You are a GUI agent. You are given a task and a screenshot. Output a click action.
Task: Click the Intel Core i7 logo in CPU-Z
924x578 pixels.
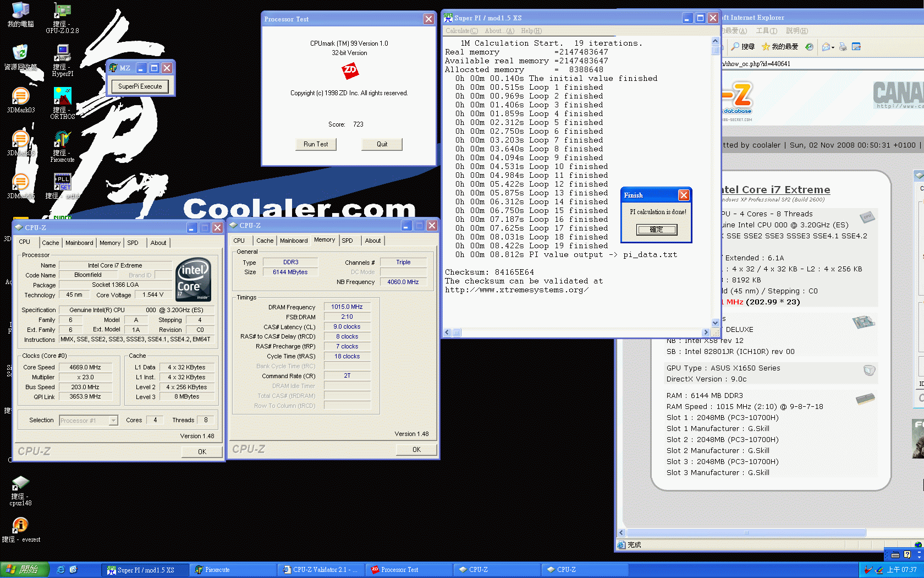point(193,279)
